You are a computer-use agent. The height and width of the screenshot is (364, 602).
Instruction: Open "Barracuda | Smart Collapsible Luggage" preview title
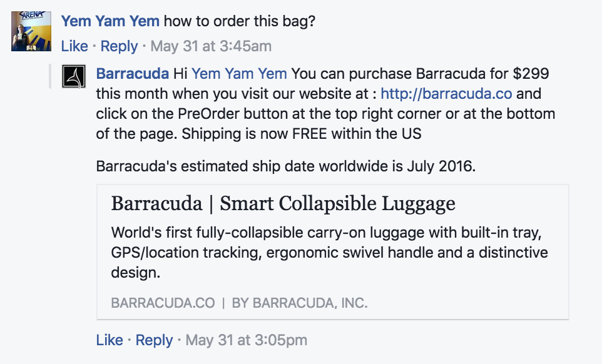coord(283,203)
